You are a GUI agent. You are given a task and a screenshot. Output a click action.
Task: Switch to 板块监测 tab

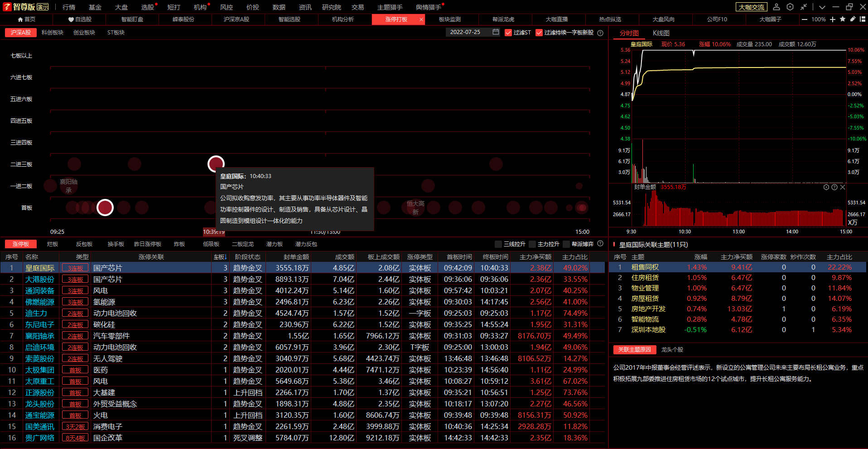tap(450, 19)
